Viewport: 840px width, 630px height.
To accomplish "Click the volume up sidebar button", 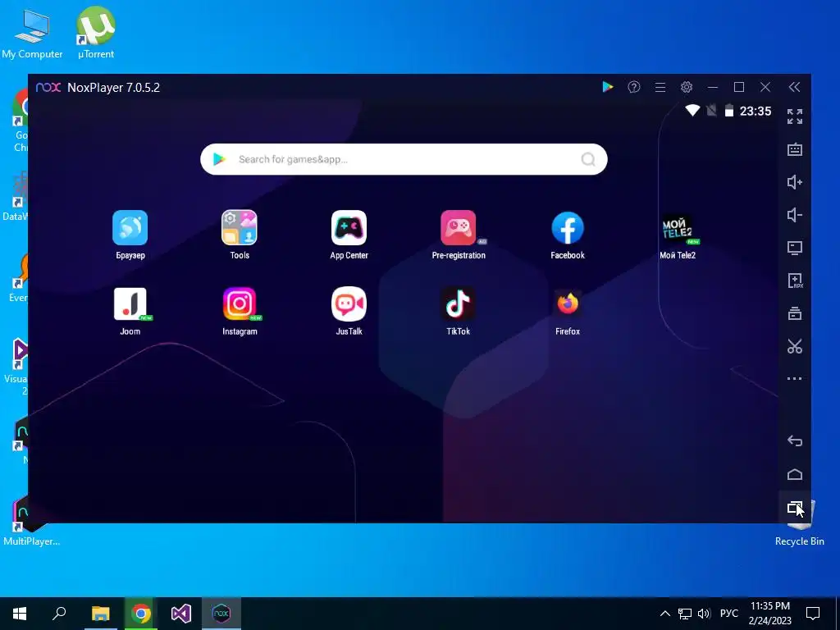I will 795,182.
